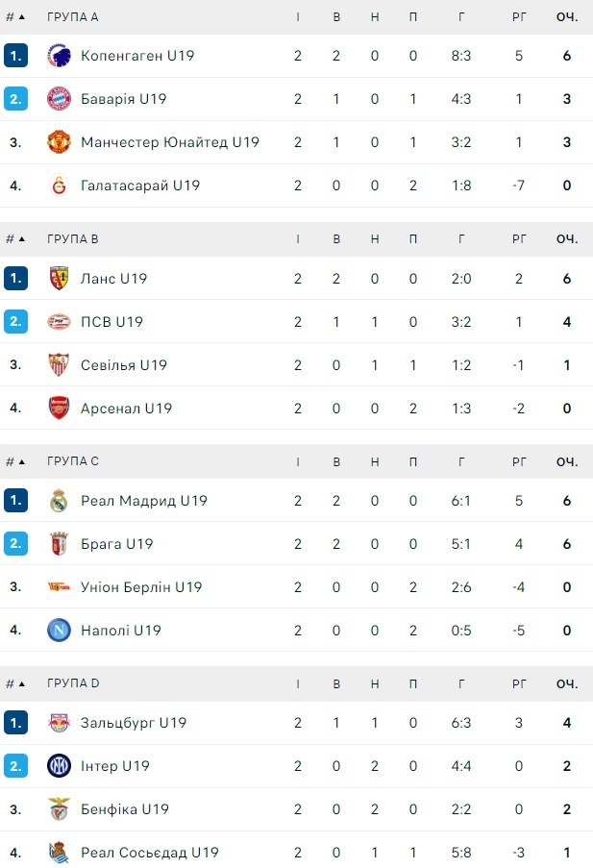Viewport: 593px width, 868px height.
Task: Click the Галатасарай U19 club logo
Action: coord(60,186)
